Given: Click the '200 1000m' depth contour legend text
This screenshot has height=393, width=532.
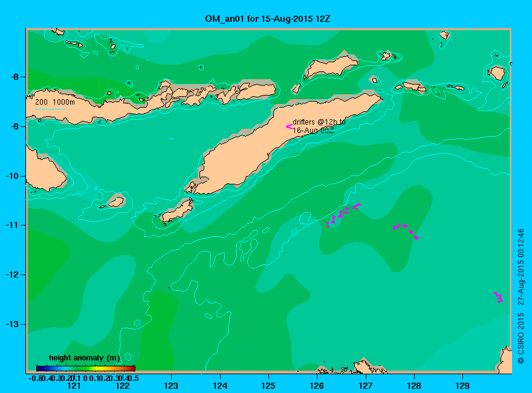Looking at the screenshot, I should point(55,102).
